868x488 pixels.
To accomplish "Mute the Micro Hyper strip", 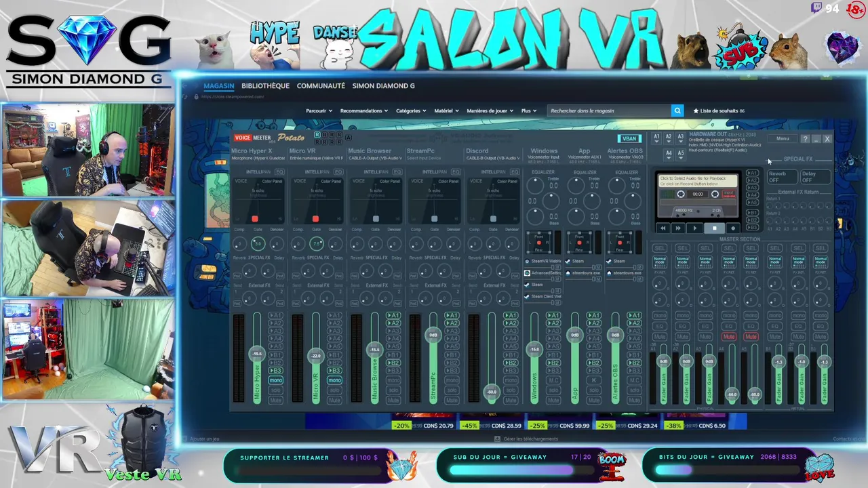I will coord(275,400).
